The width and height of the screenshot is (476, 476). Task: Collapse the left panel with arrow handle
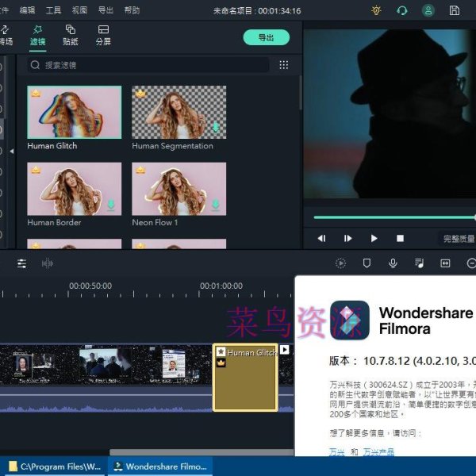(12, 151)
